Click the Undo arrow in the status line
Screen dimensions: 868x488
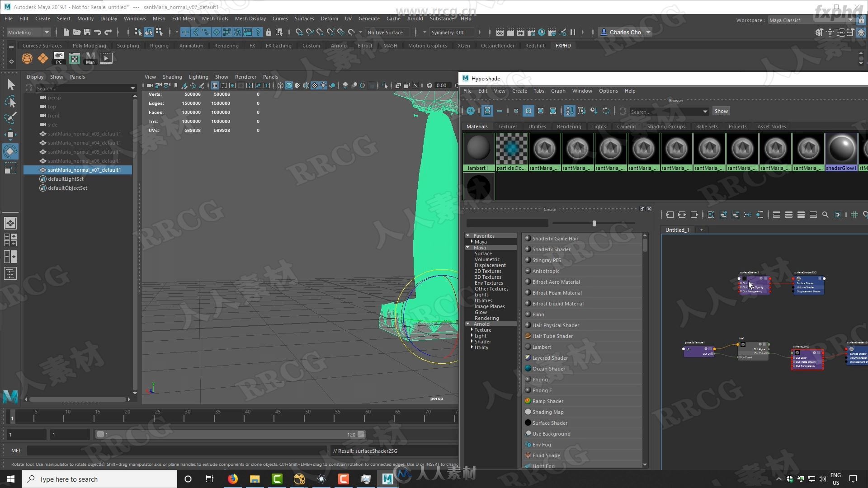(98, 32)
